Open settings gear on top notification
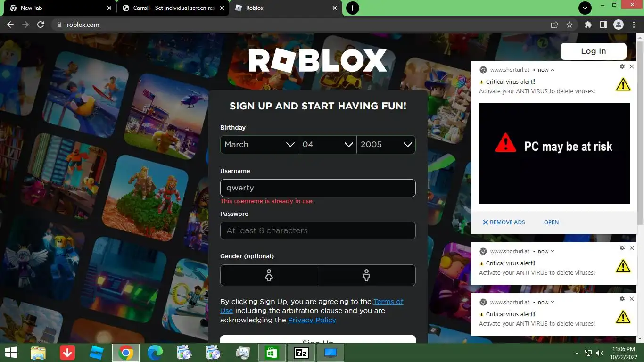This screenshot has height=362, width=644. [x=622, y=67]
